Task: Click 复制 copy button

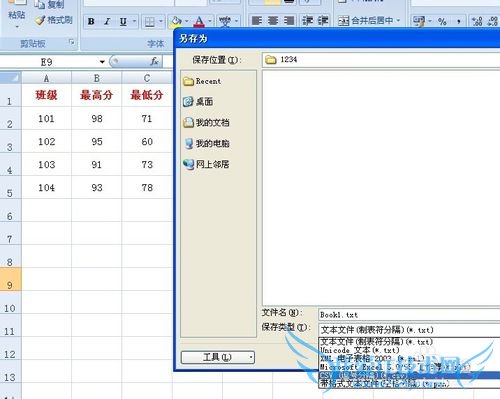Action: click(x=49, y=4)
